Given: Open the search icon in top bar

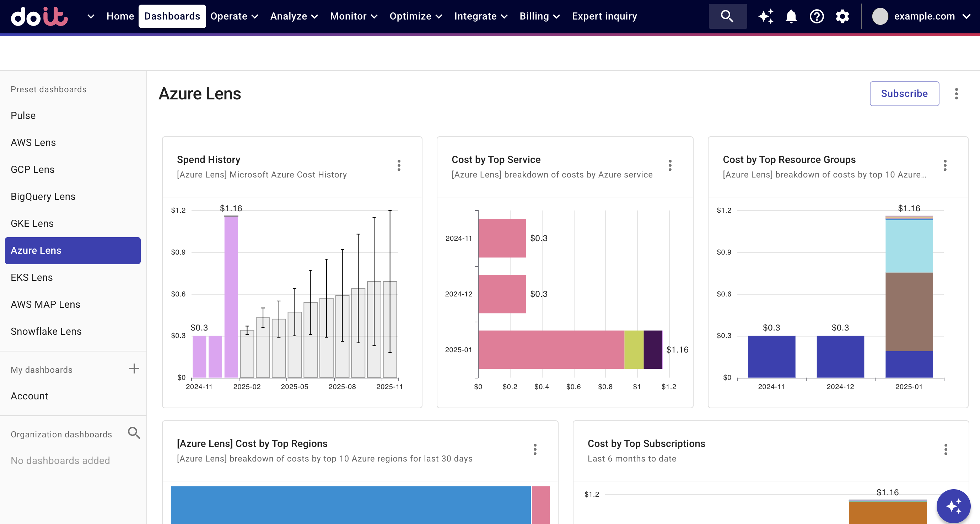Looking at the screenshot, I should tap(727, 16).
